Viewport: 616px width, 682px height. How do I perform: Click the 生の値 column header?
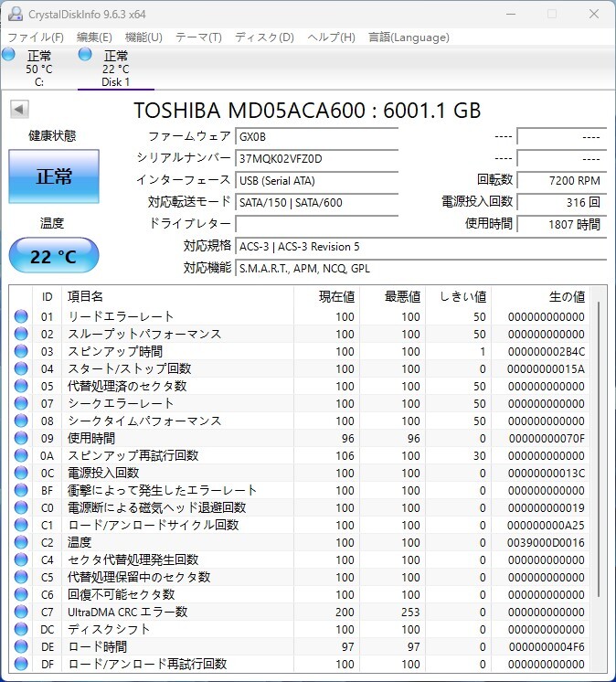pyautogui.click(x=540, y=296)
